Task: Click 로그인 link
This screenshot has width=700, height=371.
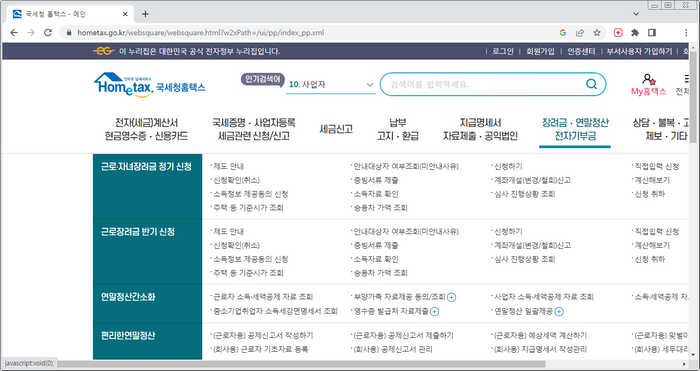Action: click(x=503, y=51)
